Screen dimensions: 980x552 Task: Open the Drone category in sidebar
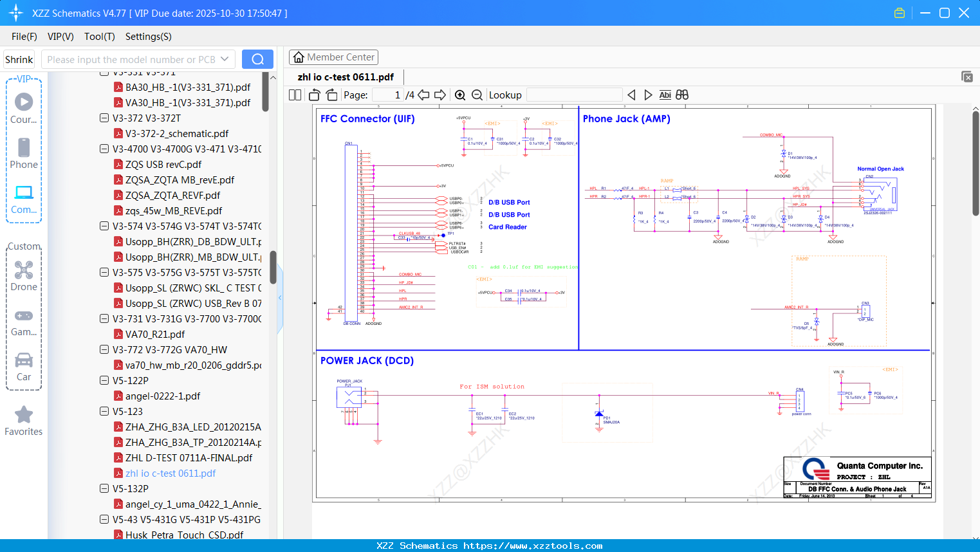tap(24, 276)
